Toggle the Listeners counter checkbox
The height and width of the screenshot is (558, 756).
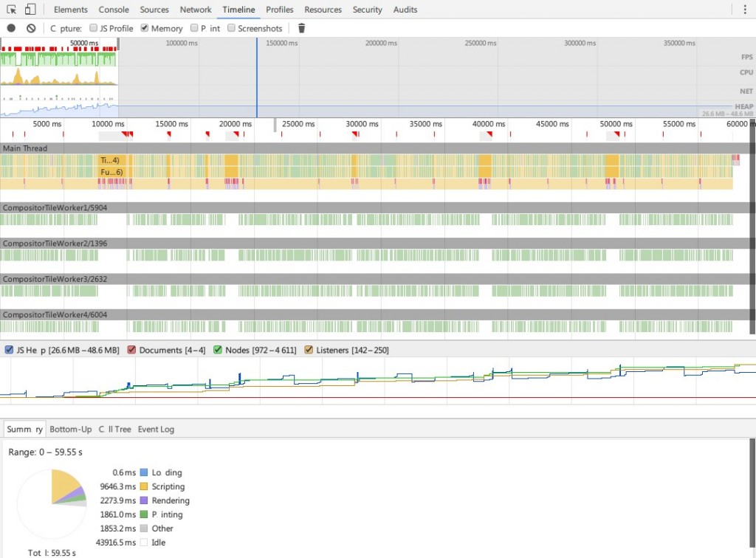tap(309, 350)
